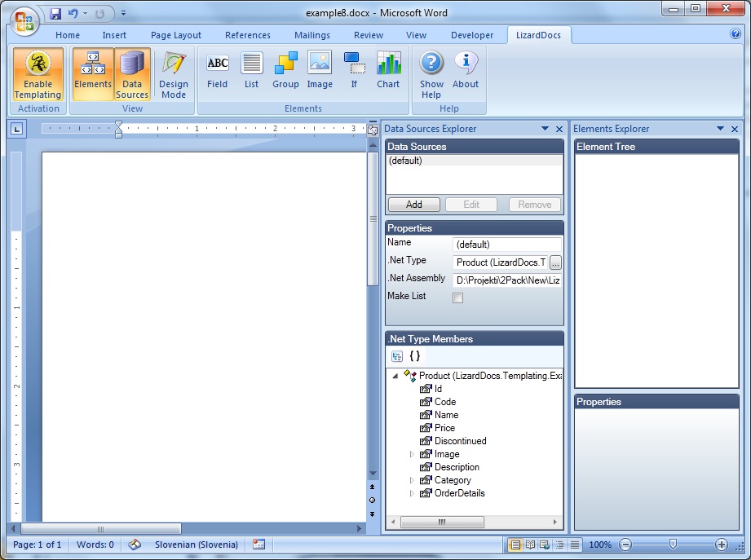Screen dimensions: 751x560
Task: Insert a Chart element
Action: [388, 72]
